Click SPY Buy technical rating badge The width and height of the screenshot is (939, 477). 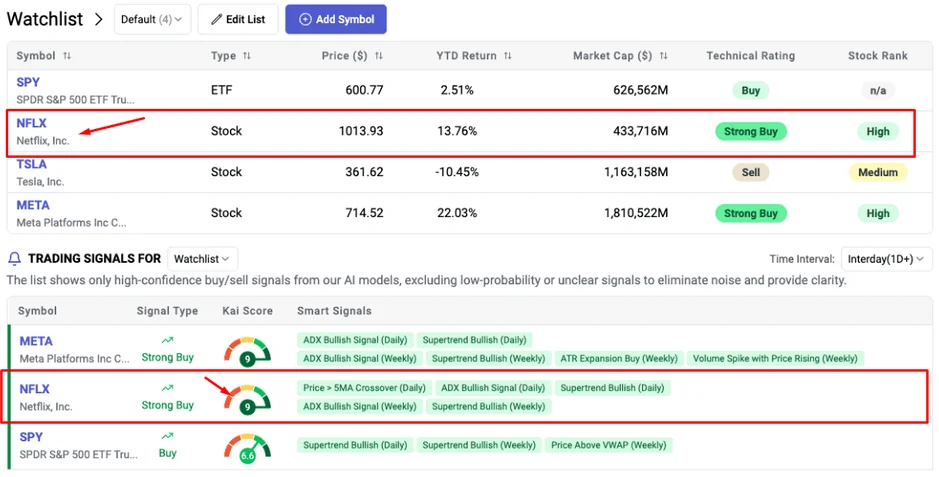click(x=750, y=90)
